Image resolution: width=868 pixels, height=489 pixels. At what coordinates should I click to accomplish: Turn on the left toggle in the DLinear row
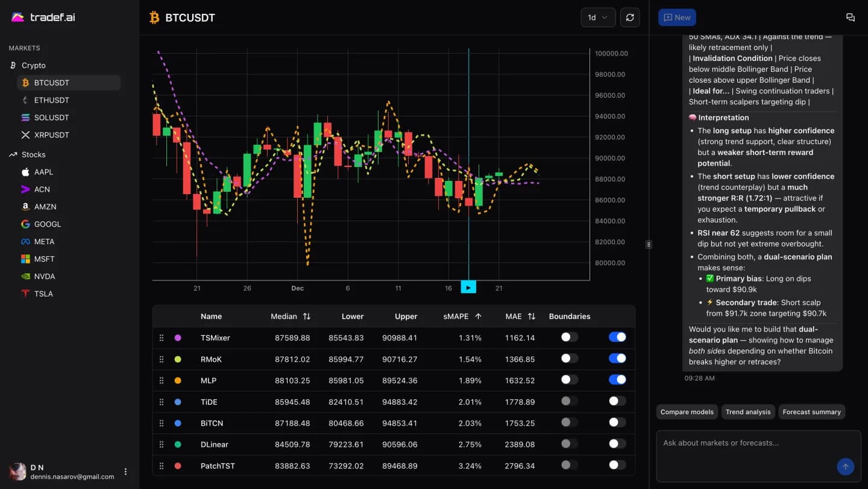coord(568,444)
